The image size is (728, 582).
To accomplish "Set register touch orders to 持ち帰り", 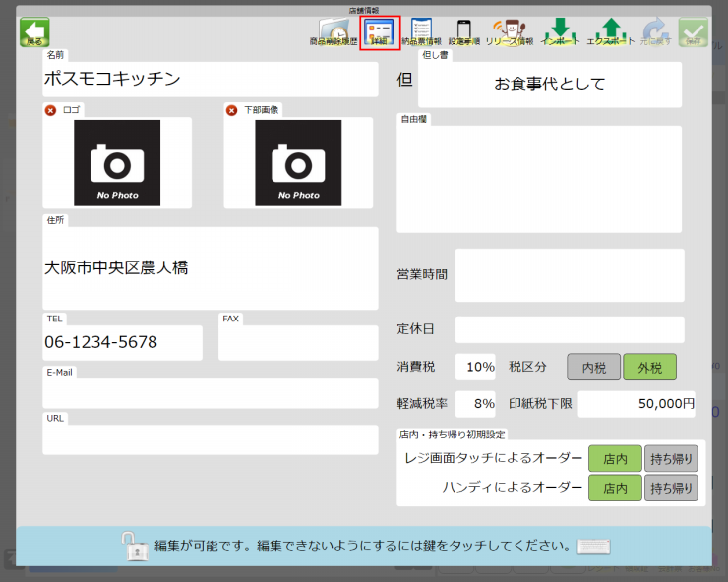I will point(671,458).
